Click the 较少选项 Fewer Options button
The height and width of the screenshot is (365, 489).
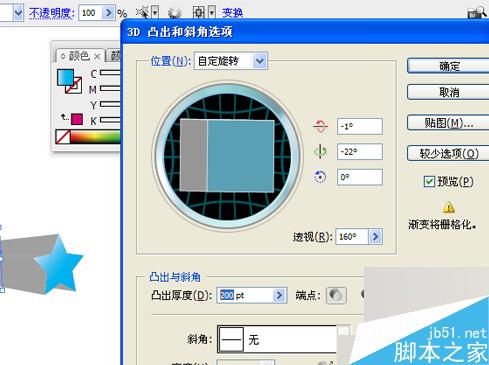449,153
